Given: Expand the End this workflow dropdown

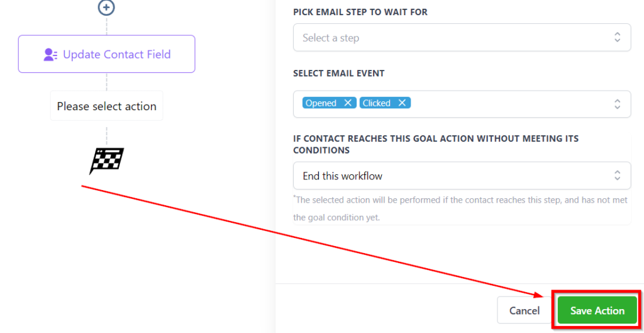Looking at the screenshot, I should [x=453, y=176].
